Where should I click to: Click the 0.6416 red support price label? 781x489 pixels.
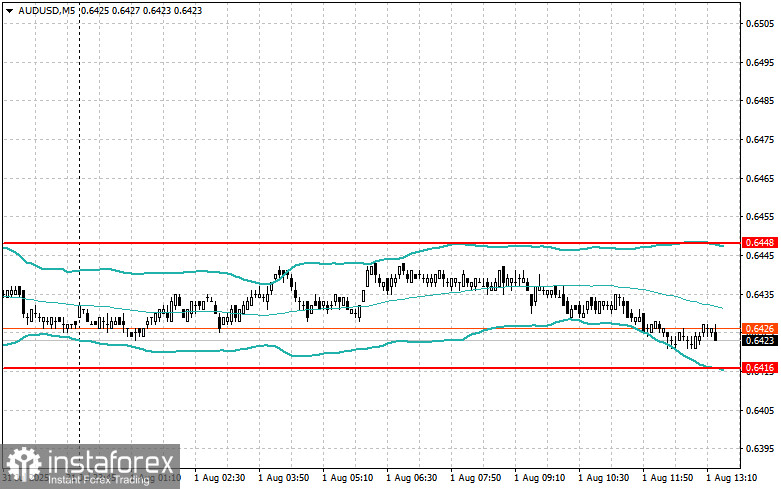[760, 368]
